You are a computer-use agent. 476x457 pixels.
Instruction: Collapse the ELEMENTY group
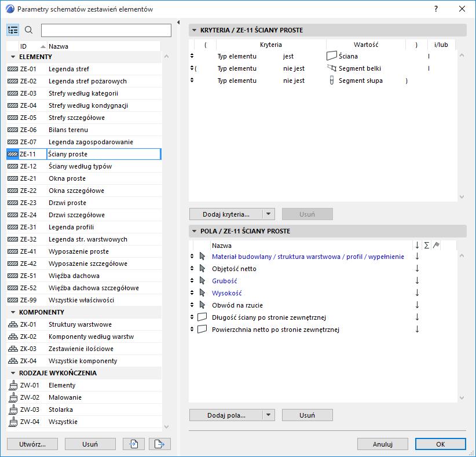point(13,57)
